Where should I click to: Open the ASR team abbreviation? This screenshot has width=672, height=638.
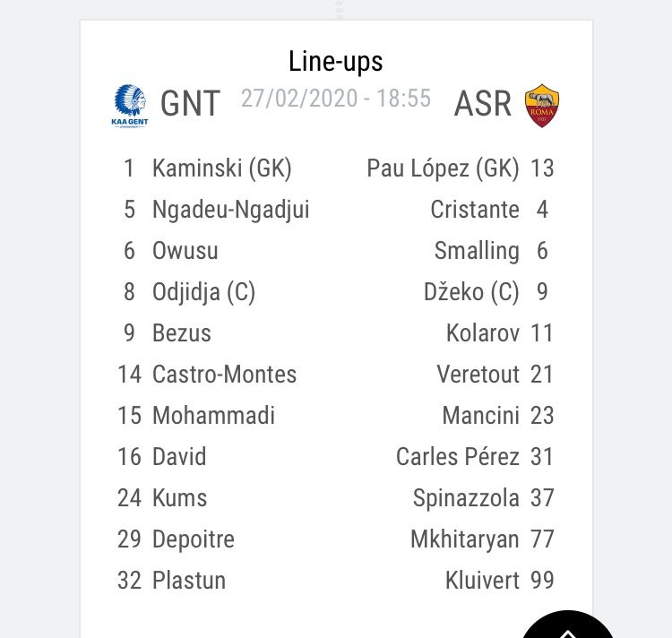click(483, 104)
